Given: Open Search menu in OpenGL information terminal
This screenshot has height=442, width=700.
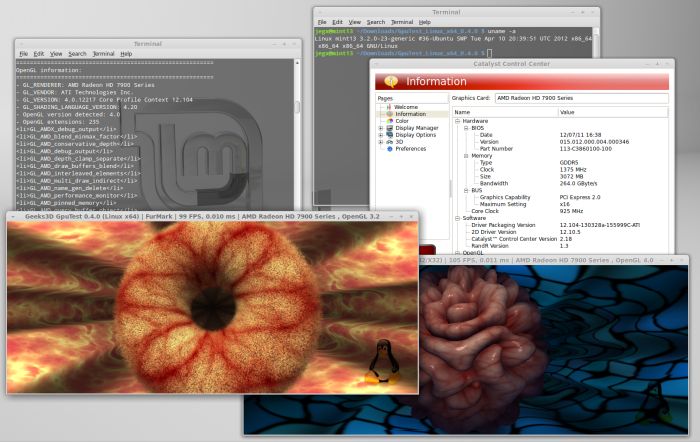Looking at the screenshot, I should 77,54.
